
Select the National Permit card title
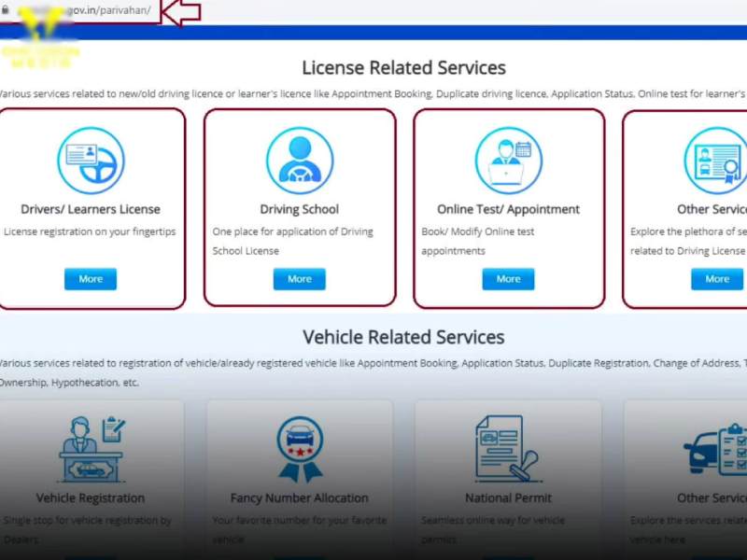coord(508,498)
